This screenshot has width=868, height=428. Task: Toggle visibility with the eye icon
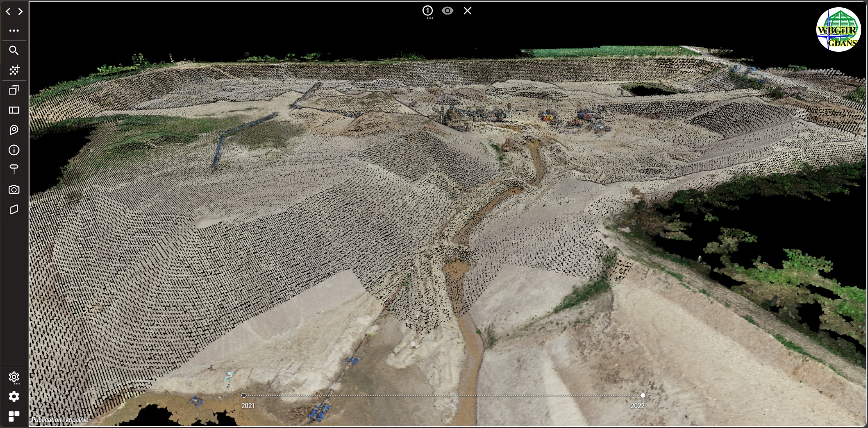click(447, 11)
